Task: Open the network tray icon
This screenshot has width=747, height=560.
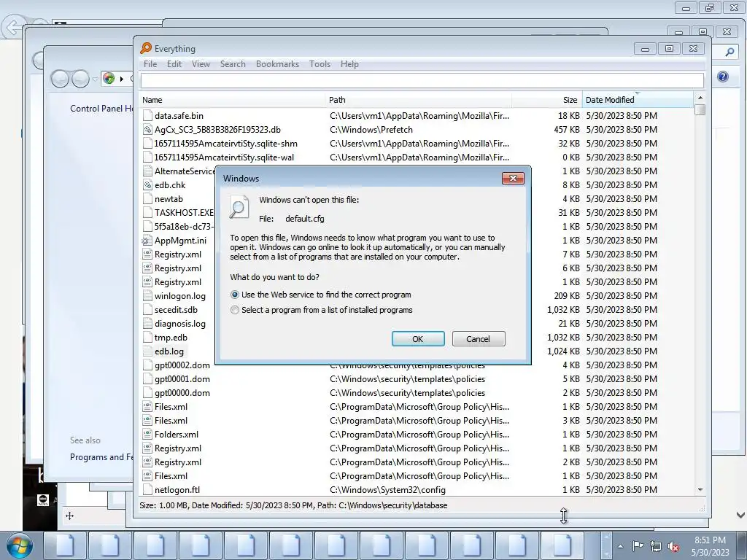Action: coord(656,546)
